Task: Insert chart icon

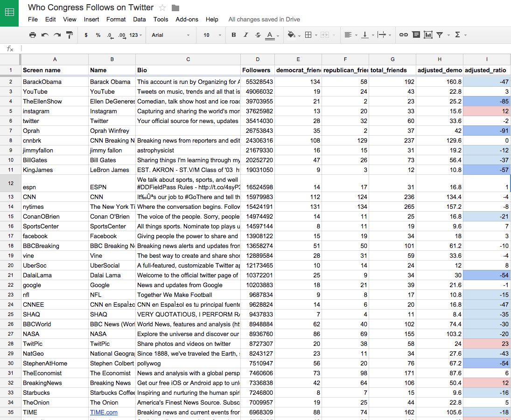Action: point(428,35)
